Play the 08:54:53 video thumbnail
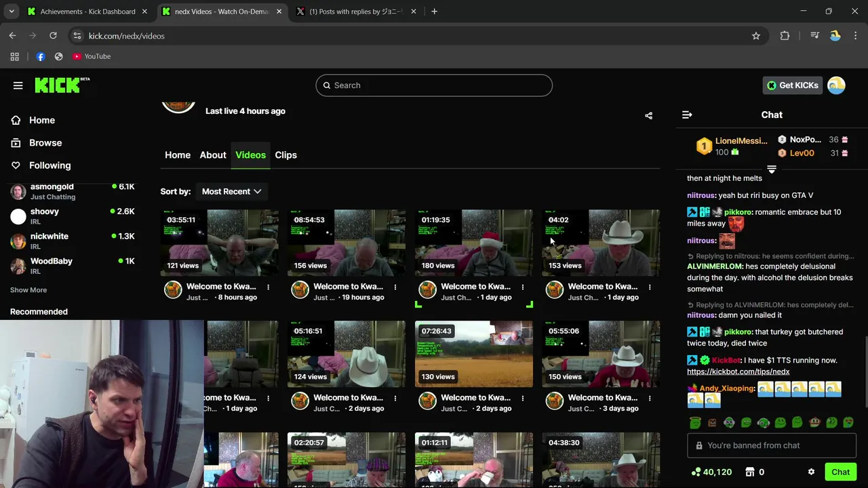Image resolution: width=868 pixels, height=488 pixels. (x=347, y=243)
